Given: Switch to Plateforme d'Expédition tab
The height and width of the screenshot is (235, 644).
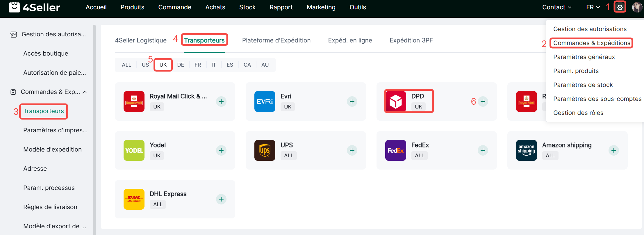Looking at the screenshot, I should 276,40.
